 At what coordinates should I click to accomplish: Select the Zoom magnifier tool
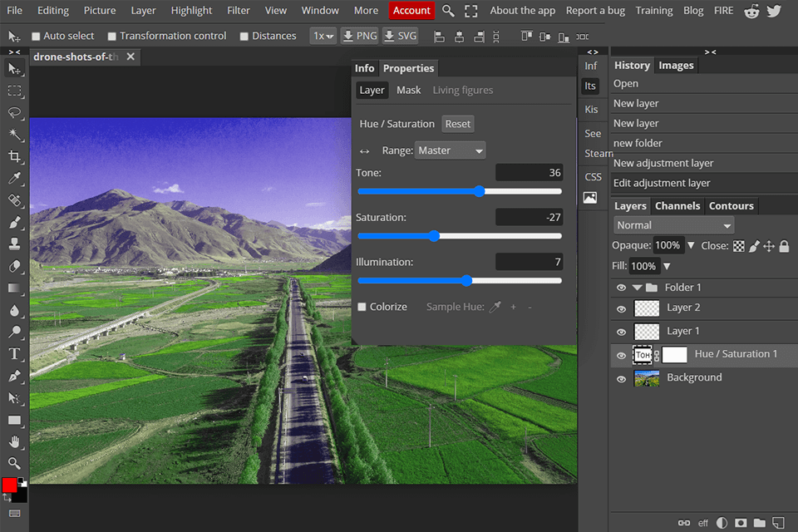pyautogui.click(x=14, y=463)
